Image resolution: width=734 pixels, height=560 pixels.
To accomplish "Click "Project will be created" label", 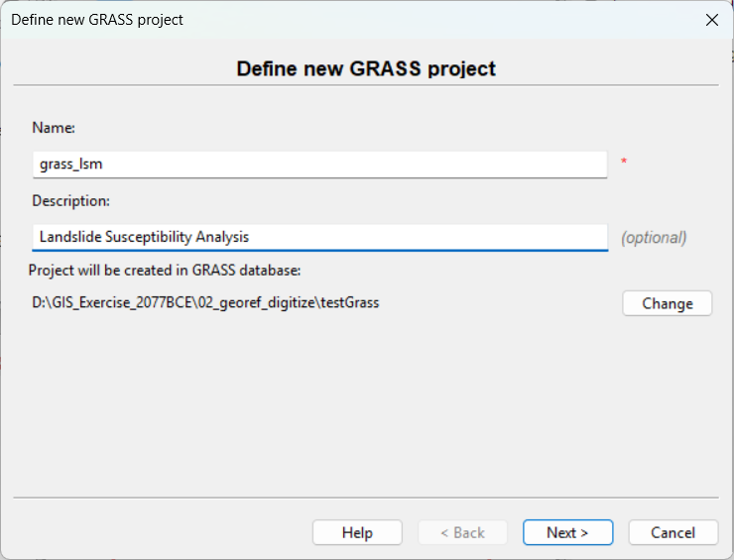I will click(165, 270).
